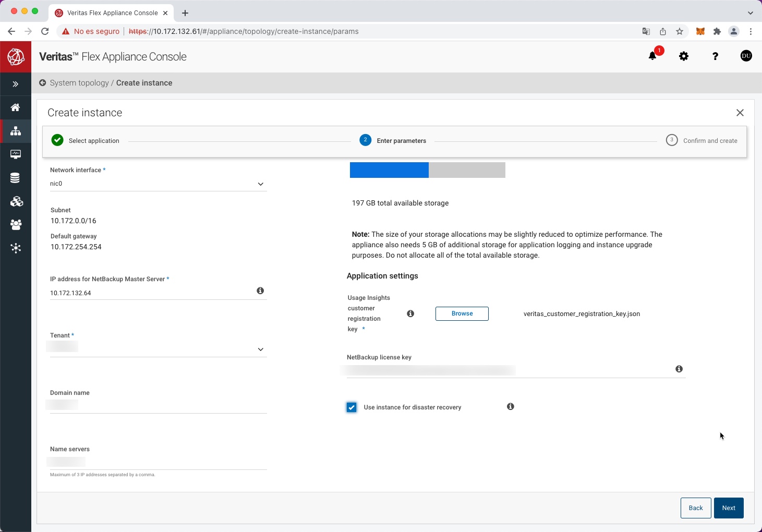Click the Domain name input field
This screenshot has height=532, width=762.
158,406
